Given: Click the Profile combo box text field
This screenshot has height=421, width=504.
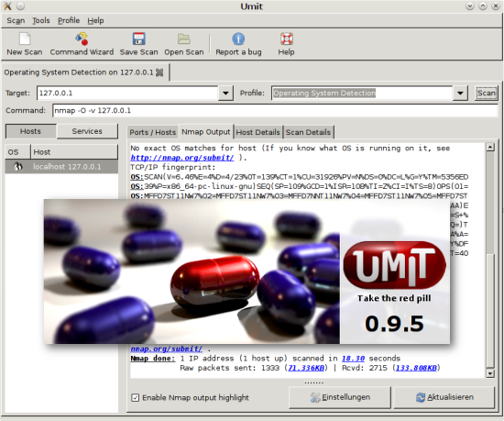Looking at the screenshot, I should pyautogui.click(x=362, y=94).
